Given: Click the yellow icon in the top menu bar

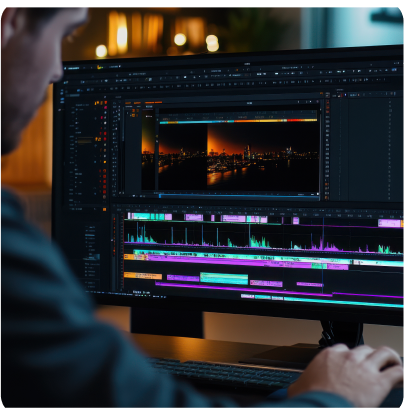Looking at the screenshot, I should pyautogui.click(x=99, y=67).
